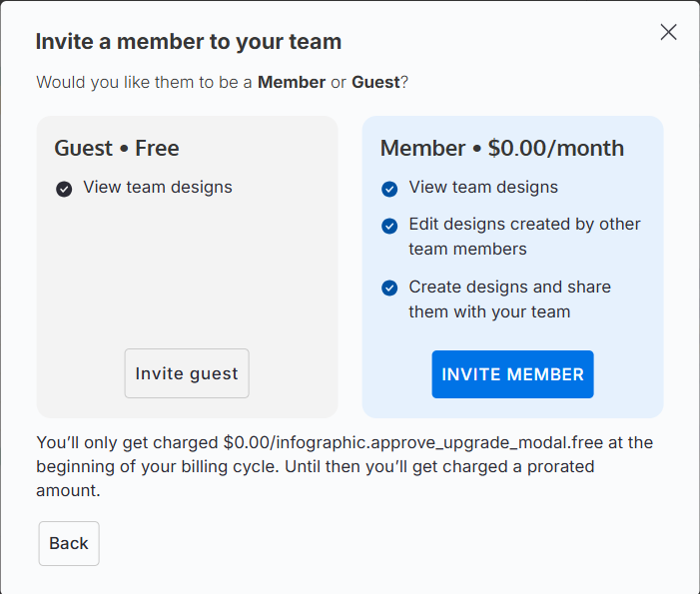Click the dialog title Invite a member to your team
700x594 pixels.
189,42
